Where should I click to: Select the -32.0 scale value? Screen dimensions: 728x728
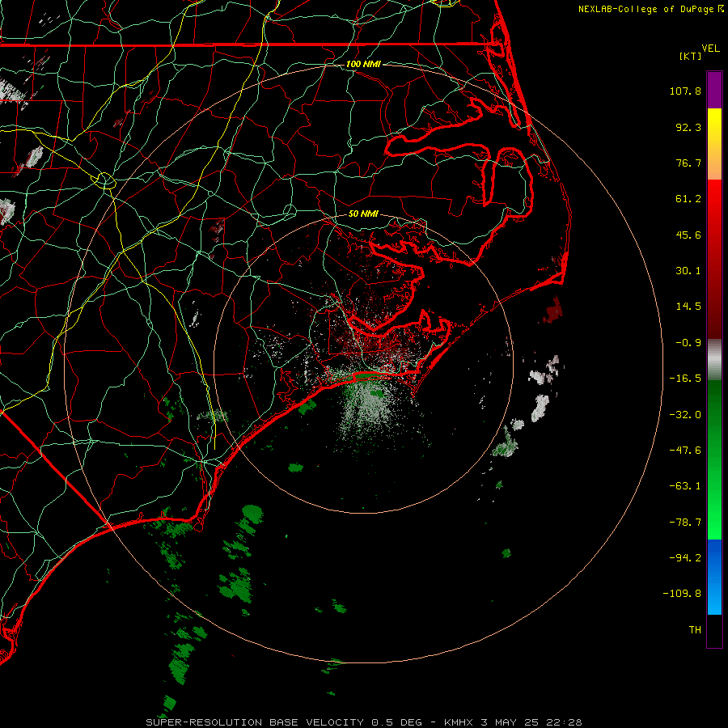click(x=685, y=415)
